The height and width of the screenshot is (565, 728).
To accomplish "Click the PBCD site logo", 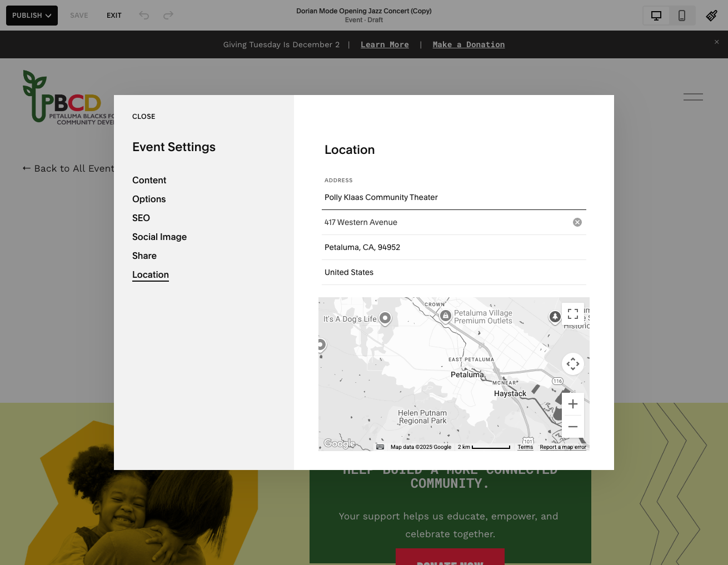I will click(68, 97).
